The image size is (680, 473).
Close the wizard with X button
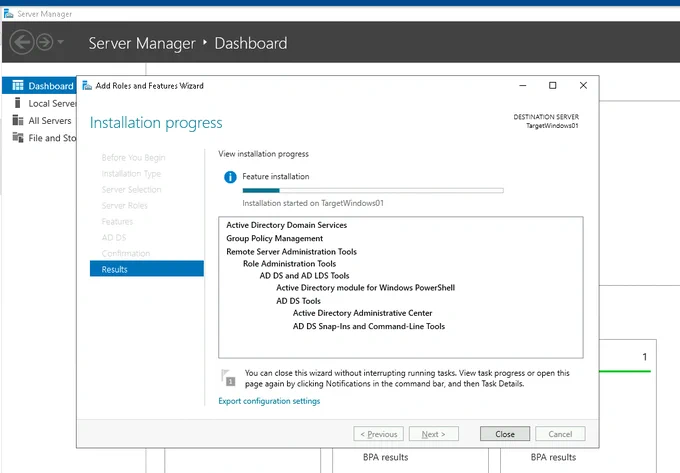583,85
